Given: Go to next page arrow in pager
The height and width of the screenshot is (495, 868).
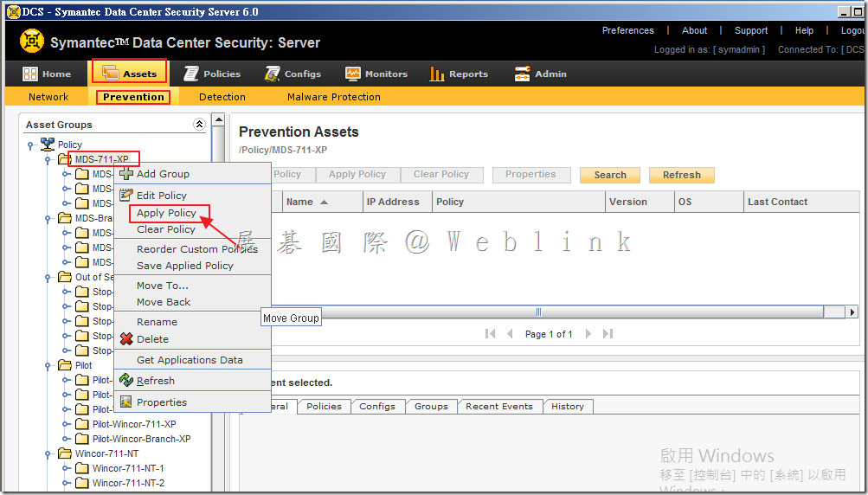Looking at the screenshot, I should (588, 334).
